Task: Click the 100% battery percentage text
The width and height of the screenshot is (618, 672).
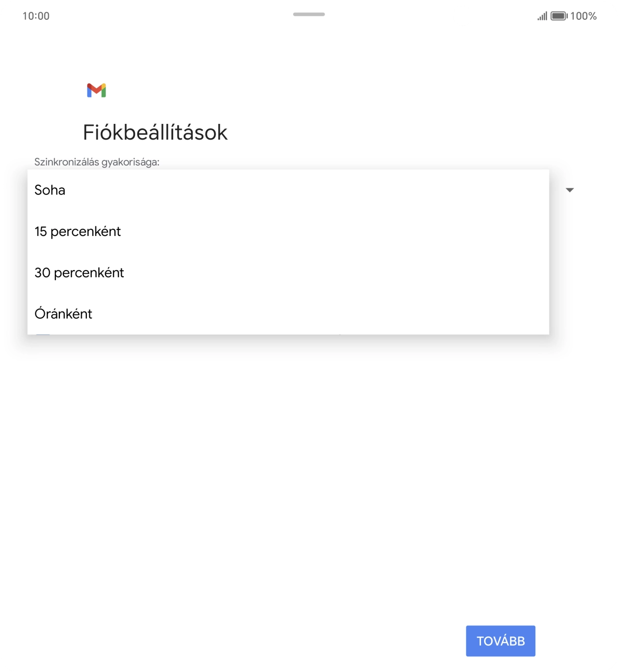Action: [583, 16]
